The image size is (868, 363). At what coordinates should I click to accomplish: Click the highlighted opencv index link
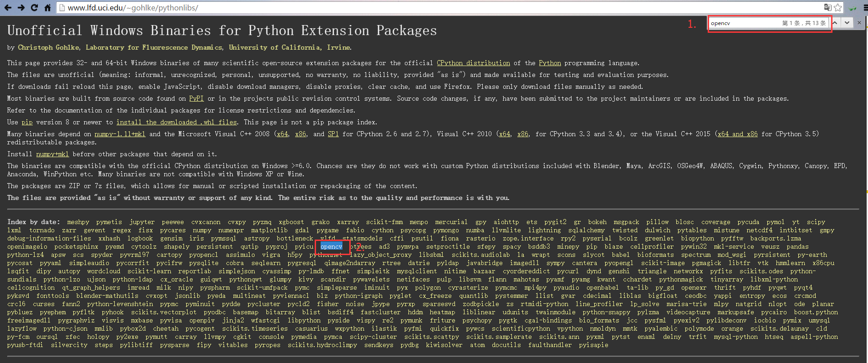331,246
